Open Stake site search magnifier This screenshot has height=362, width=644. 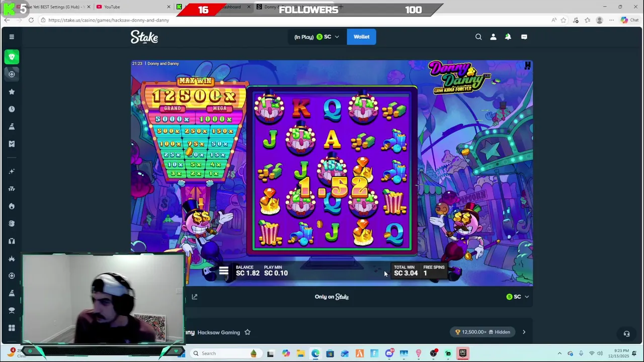478,37
